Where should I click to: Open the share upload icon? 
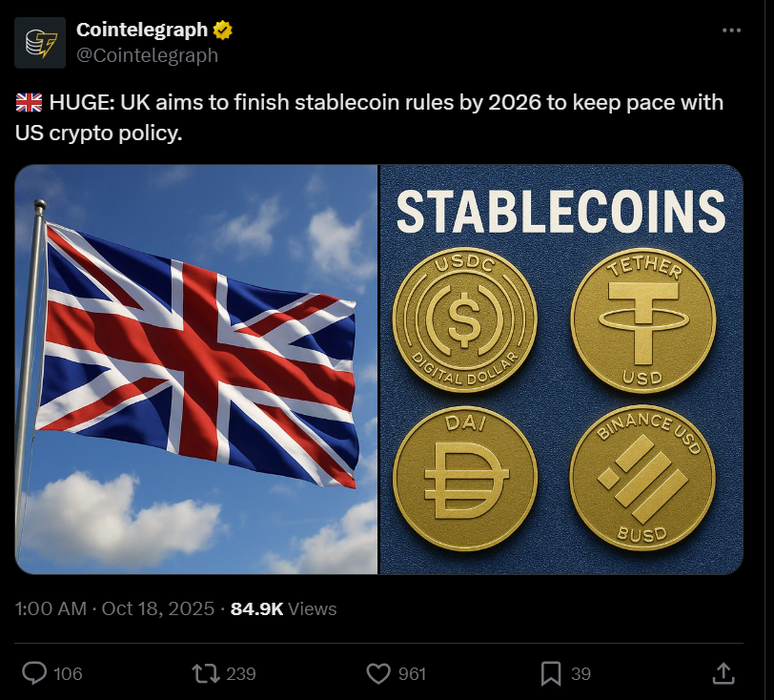(x=723, y=673)
